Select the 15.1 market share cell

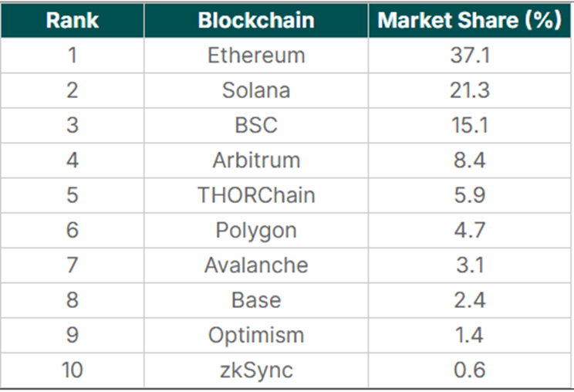point(470,125)
